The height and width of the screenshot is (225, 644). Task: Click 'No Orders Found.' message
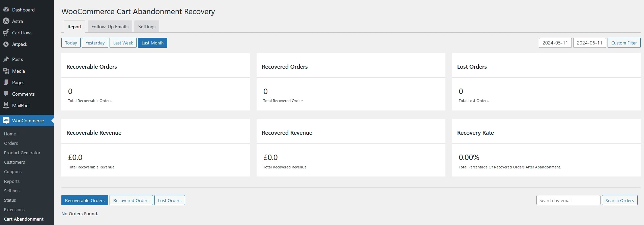(80, 214)
